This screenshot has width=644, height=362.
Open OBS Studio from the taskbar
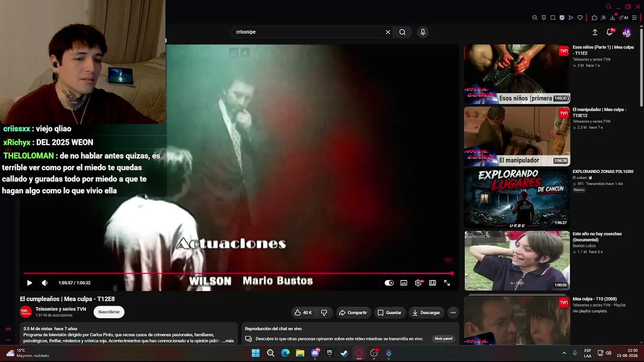(x=374, y=353)
